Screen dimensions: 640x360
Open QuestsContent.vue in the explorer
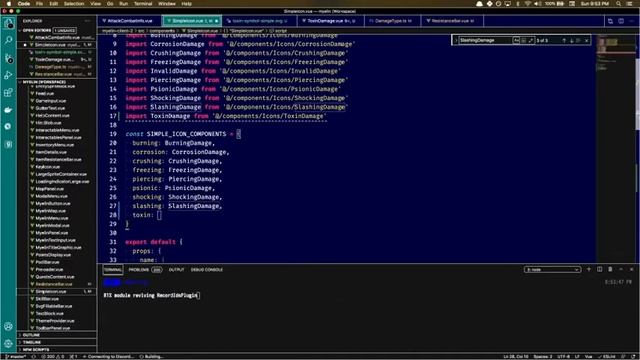pyautogui.click(x=55, y=277)
